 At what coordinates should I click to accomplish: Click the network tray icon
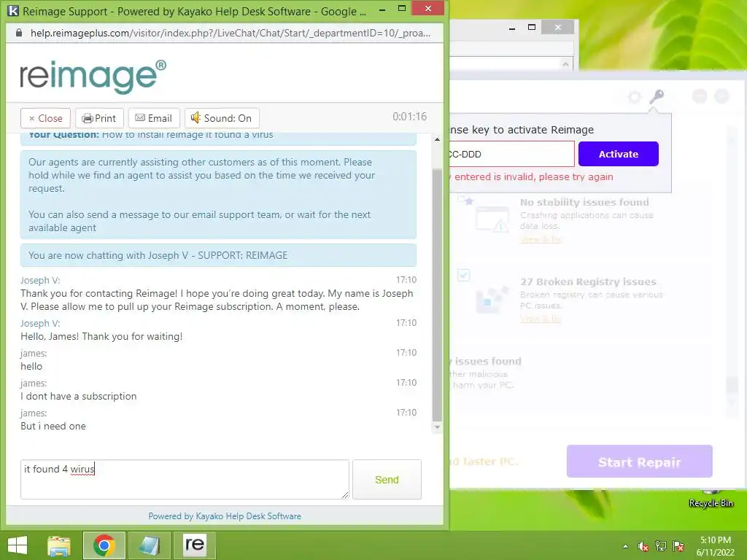coord(661,546)
